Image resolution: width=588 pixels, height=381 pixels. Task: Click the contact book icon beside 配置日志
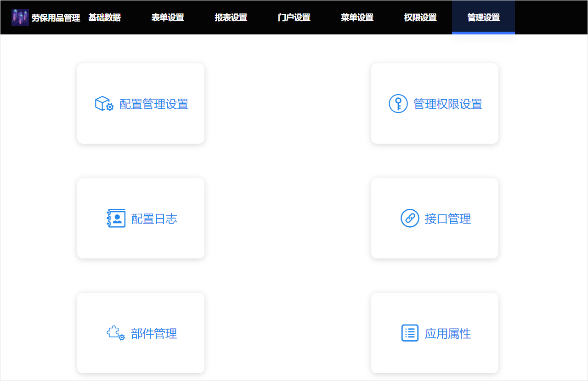(116, 219)
